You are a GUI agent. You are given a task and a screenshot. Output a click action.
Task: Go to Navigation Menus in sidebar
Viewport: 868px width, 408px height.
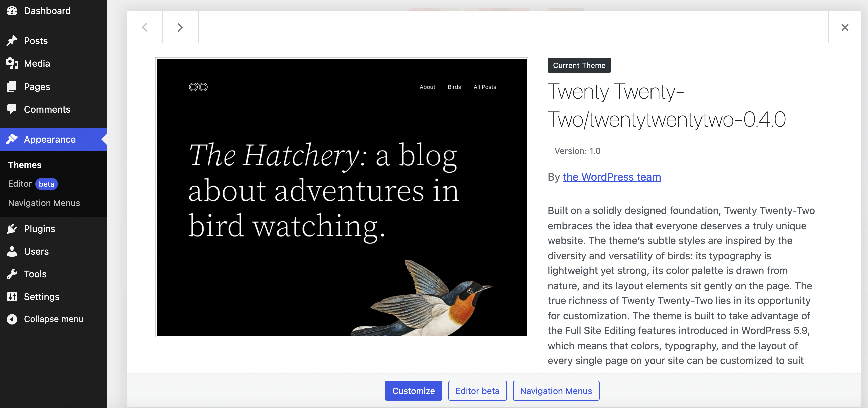pyautogui.click(x=44, y=203)
